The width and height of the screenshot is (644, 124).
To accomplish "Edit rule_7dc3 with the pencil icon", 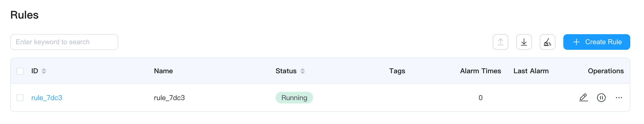I will point(583,97).
